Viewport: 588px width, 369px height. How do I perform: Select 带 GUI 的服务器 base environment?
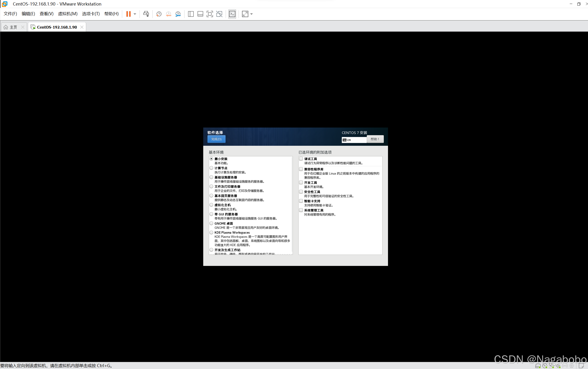(211, 214)
